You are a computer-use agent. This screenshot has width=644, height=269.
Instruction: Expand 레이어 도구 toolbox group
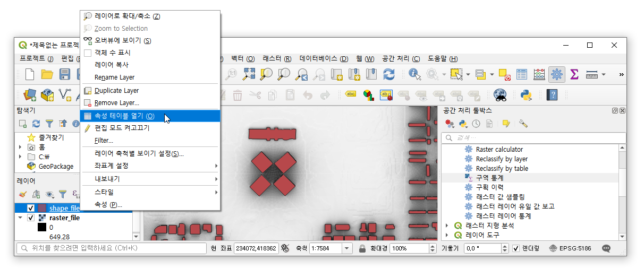tap(447, 235)
